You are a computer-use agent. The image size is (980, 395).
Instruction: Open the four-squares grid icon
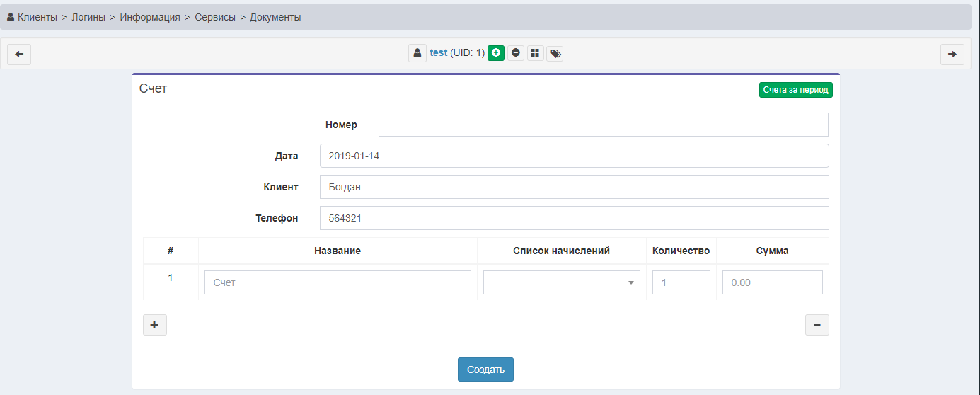click(x=536, y=53)
